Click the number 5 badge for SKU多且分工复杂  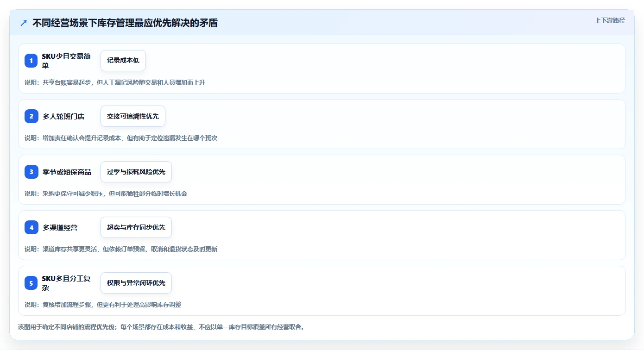pyautogui.click(x=31, y=283)
